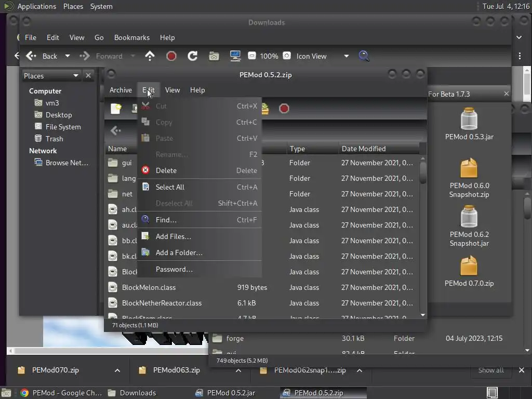
Task: Open the Icon View dropdown
Action: tap(322, 56)
